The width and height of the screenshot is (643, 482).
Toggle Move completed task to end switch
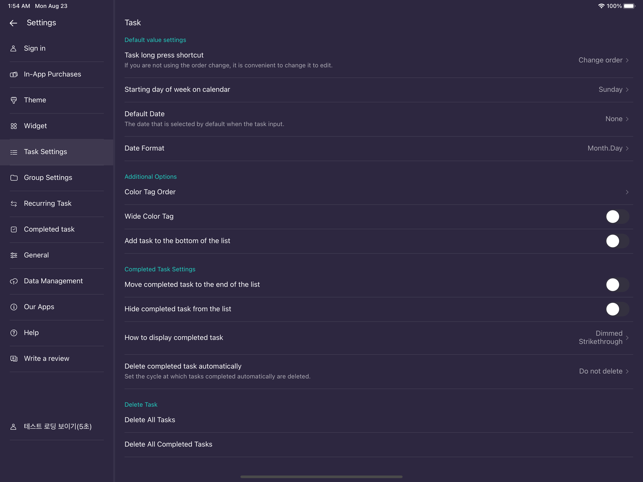617,284
